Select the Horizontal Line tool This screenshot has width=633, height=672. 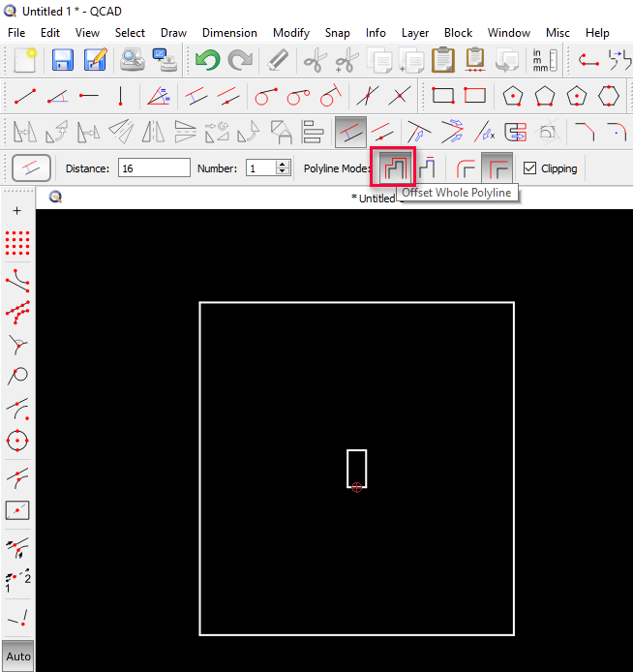[89, 96]
